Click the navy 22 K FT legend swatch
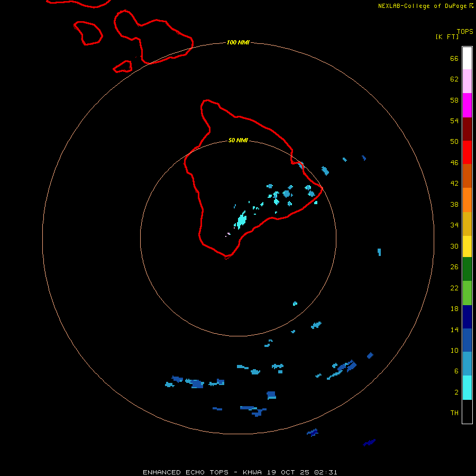The image size is (476, 476). pyautogui.click(x=467, y=317)
